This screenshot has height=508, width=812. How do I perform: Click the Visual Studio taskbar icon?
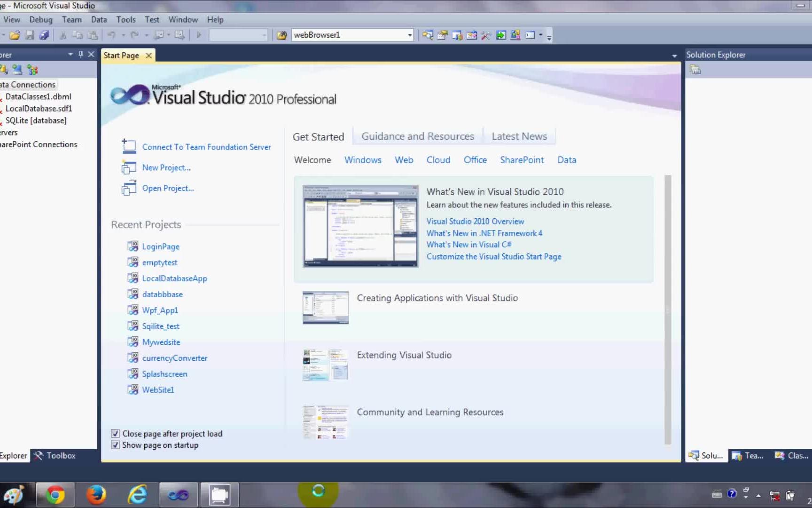178,495
